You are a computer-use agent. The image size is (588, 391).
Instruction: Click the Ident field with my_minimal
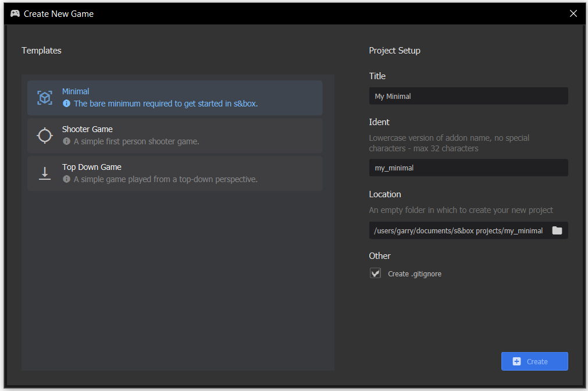click(468, 168)
